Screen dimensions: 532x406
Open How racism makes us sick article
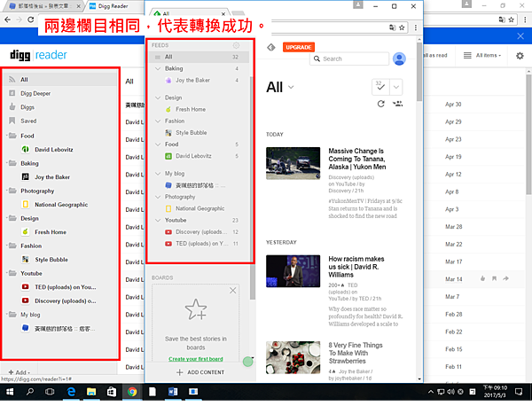tap(356, 267)
